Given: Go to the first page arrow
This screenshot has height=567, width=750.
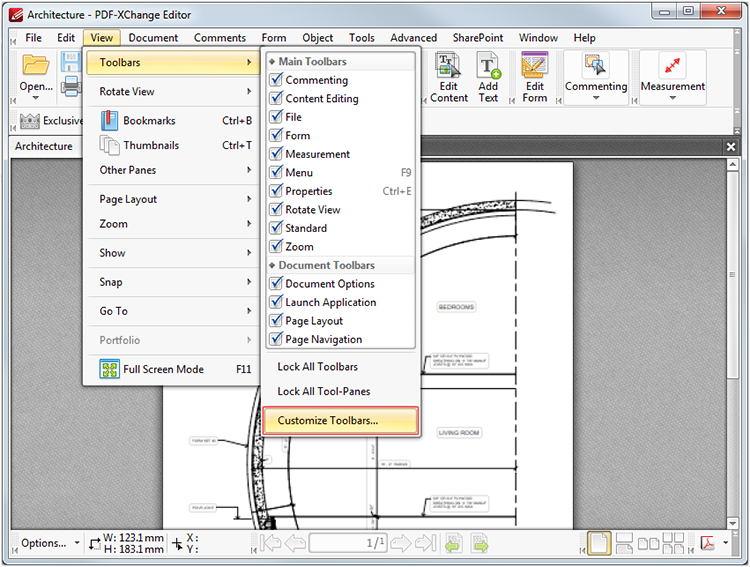Looking at the screenshot, I should [x=270, y=543].
